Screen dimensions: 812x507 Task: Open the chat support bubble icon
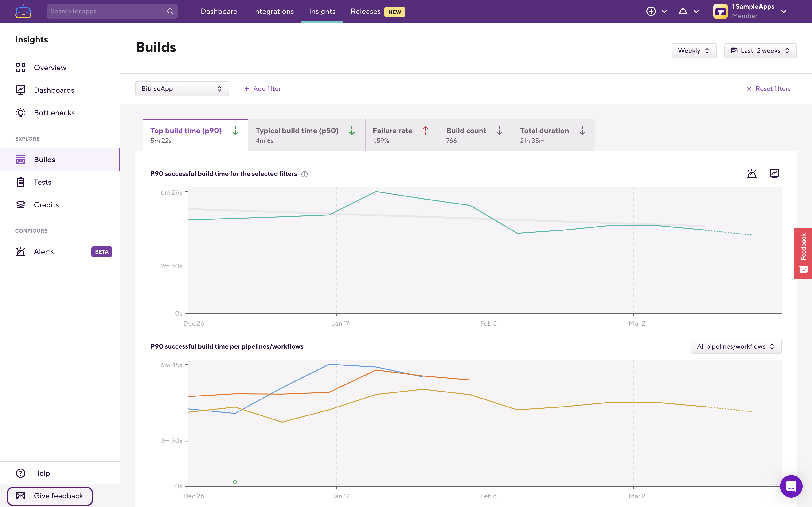pos(791,486)
